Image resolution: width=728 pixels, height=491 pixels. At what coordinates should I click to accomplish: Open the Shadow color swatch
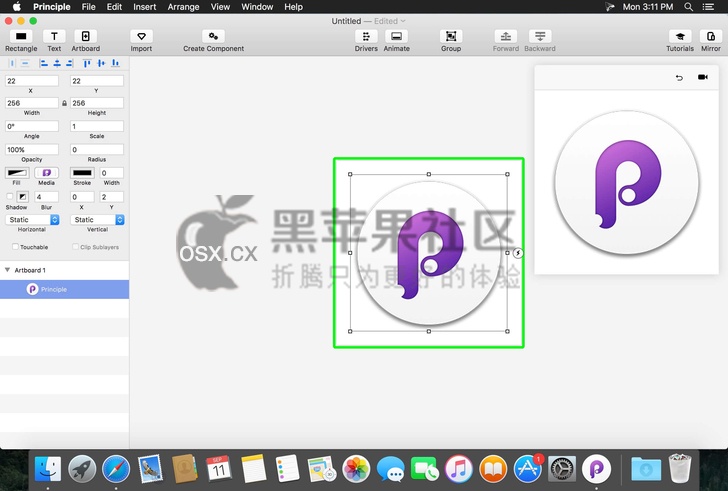point(23,196)
